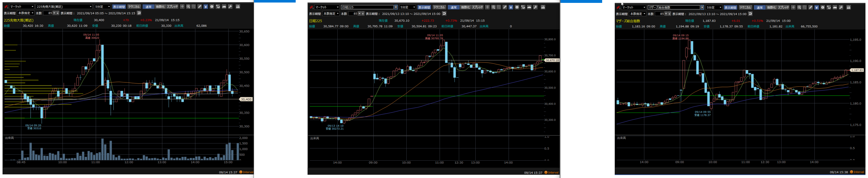Open the wrench settings in マザーズ総合指数 chart

(841, 7)
